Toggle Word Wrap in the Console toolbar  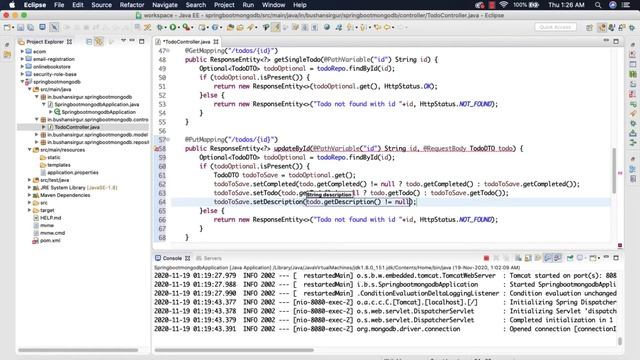pos(538,258)
